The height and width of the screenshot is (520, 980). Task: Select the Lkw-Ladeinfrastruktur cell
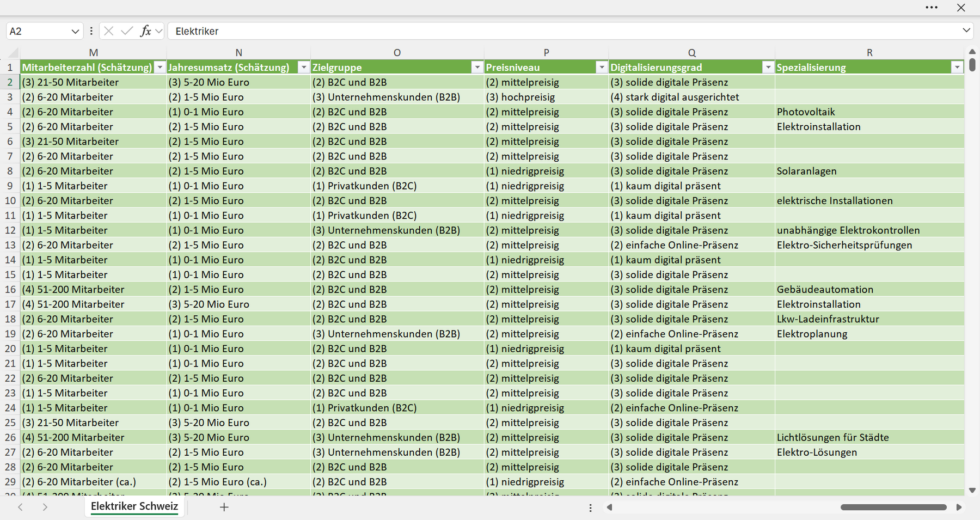pos(869,319)
